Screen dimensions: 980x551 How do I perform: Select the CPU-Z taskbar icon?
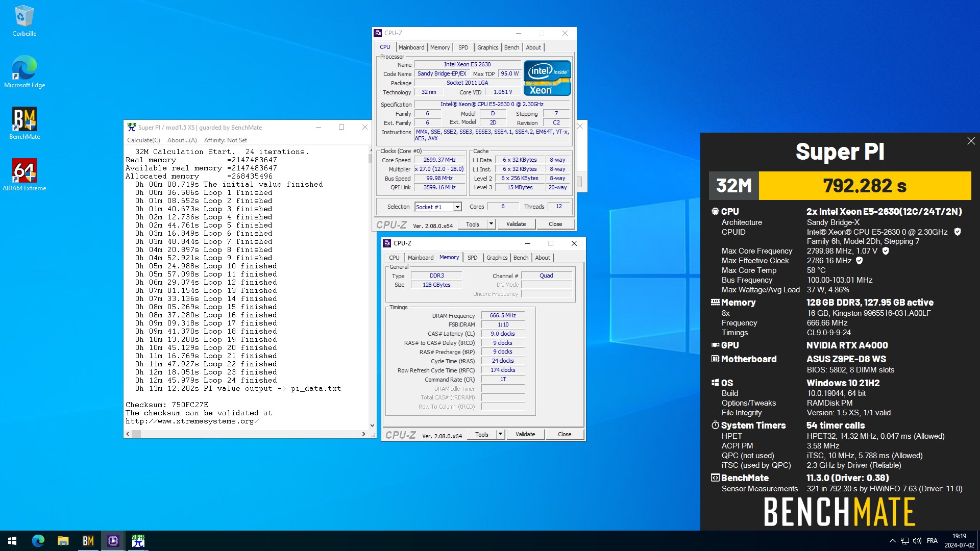tap(113, 541)
